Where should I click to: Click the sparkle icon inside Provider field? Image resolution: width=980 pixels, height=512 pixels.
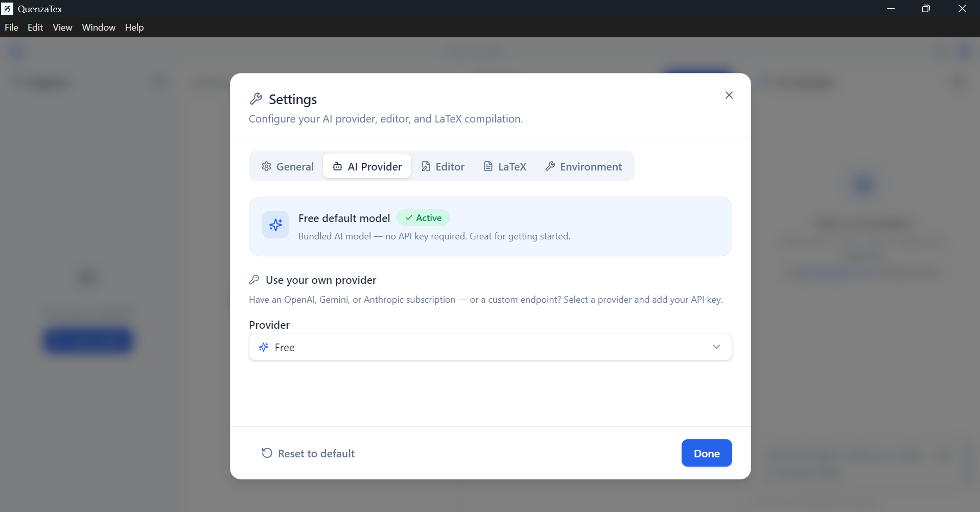(x=264, y=347)
